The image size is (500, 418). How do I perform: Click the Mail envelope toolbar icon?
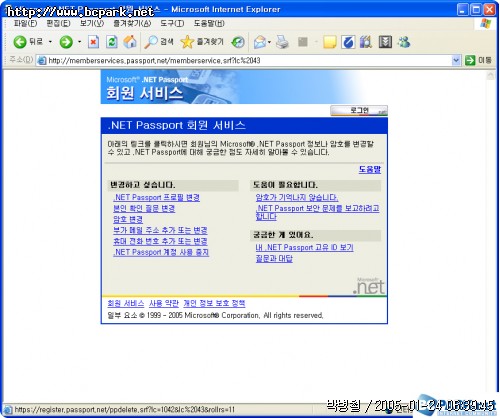pos(260,42)
